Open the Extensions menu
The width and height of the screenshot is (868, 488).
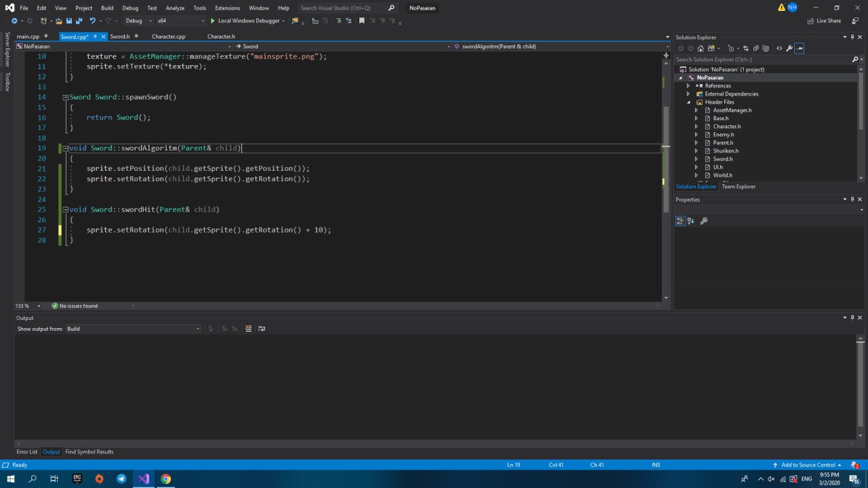pos(227,8)
